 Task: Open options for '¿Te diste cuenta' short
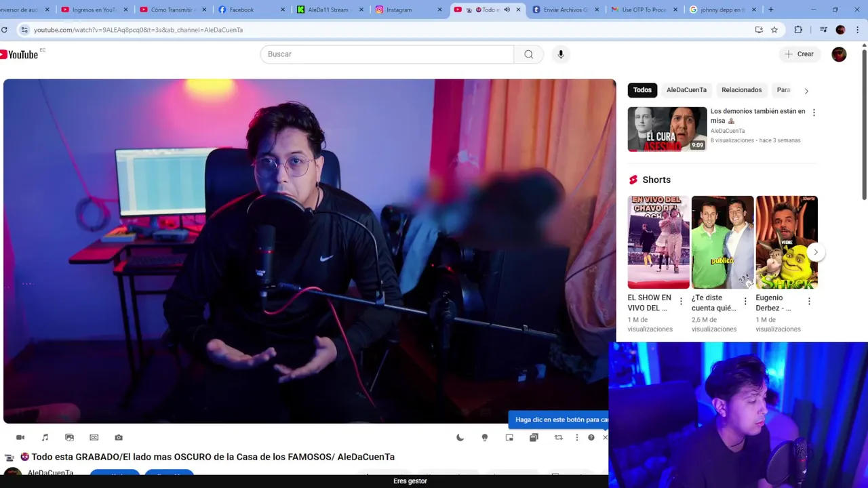745,301
